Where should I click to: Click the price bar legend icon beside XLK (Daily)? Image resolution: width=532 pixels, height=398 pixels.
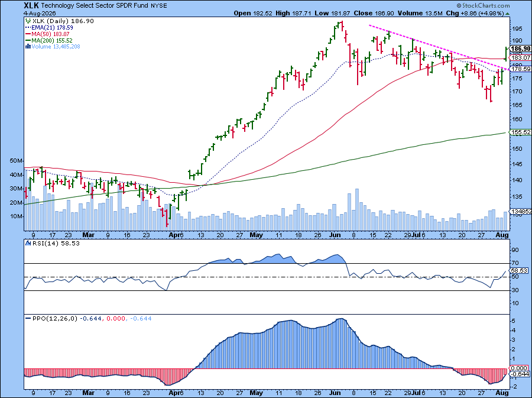click(28, 21)
